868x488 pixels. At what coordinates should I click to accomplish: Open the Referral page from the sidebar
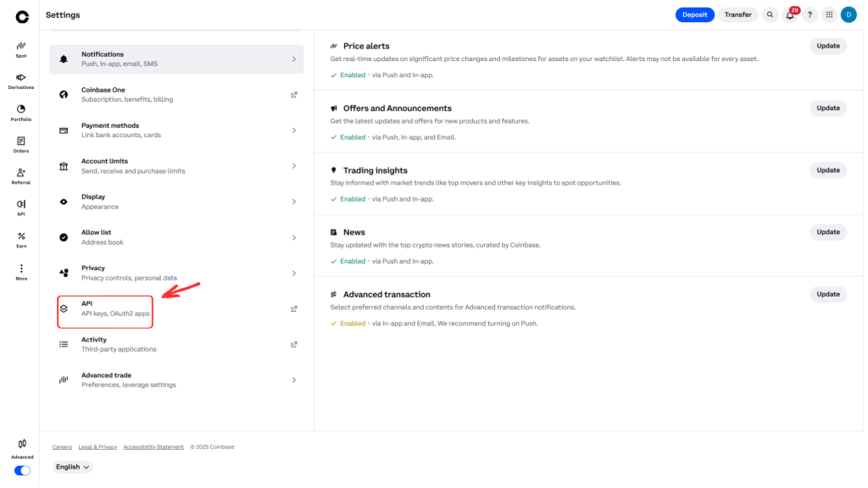[x=21, y=176]
